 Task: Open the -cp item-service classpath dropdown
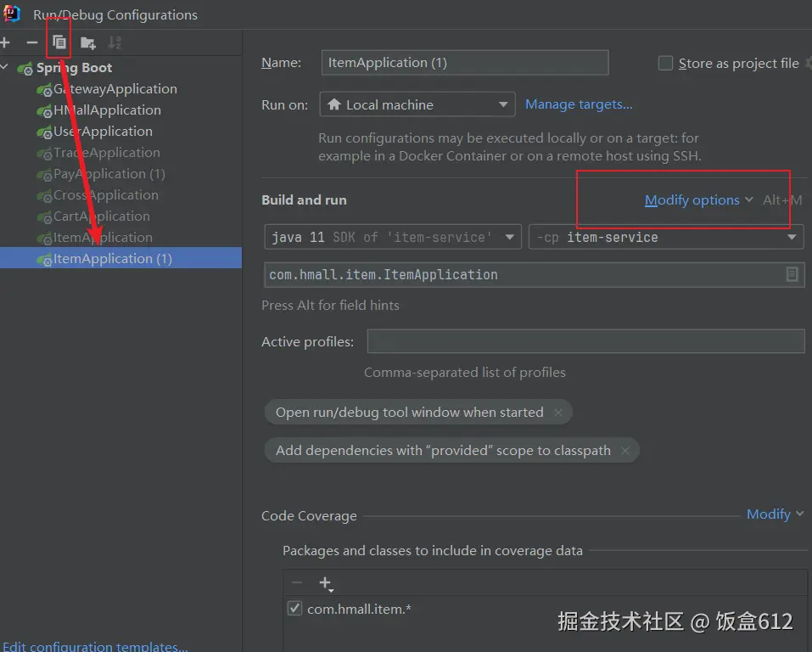coord(665,237)
